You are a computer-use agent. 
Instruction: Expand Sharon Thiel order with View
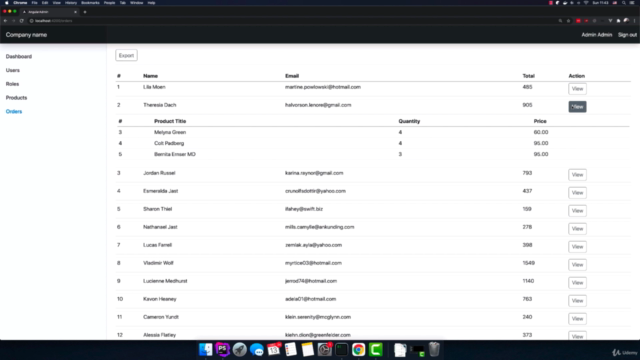click(x=578, y=211)
